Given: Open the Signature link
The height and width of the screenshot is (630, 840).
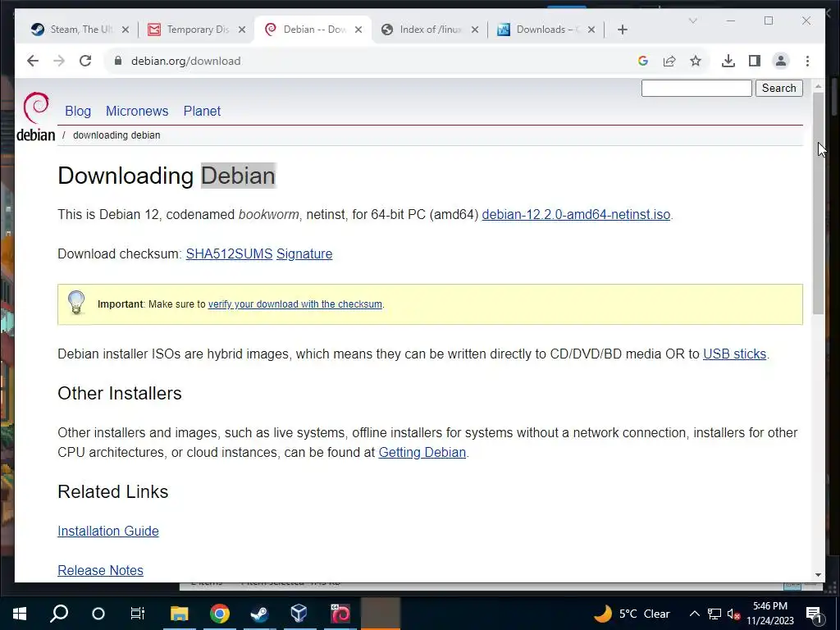Looking at the screenshot, I should (304, 254).
